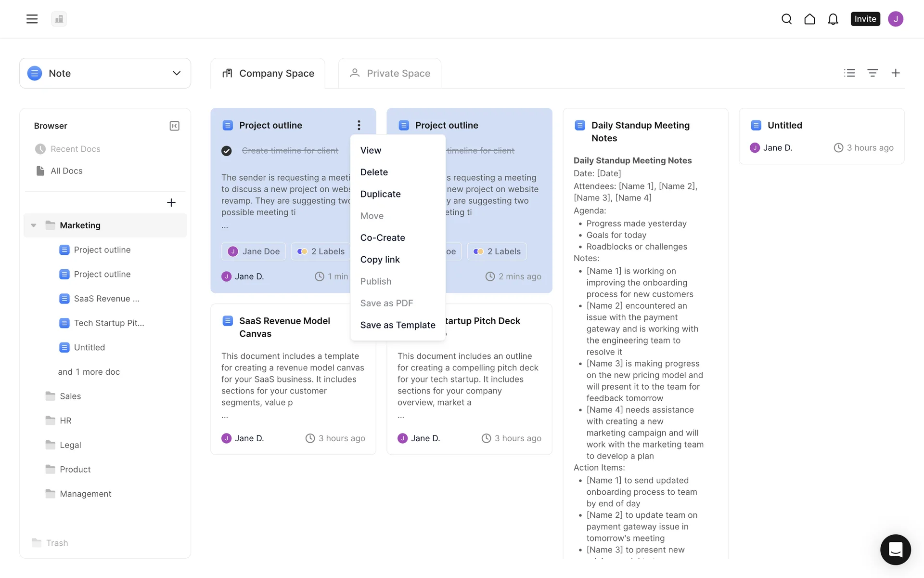
Task: Select Save as Template menu entry
Action: (398, 325)
